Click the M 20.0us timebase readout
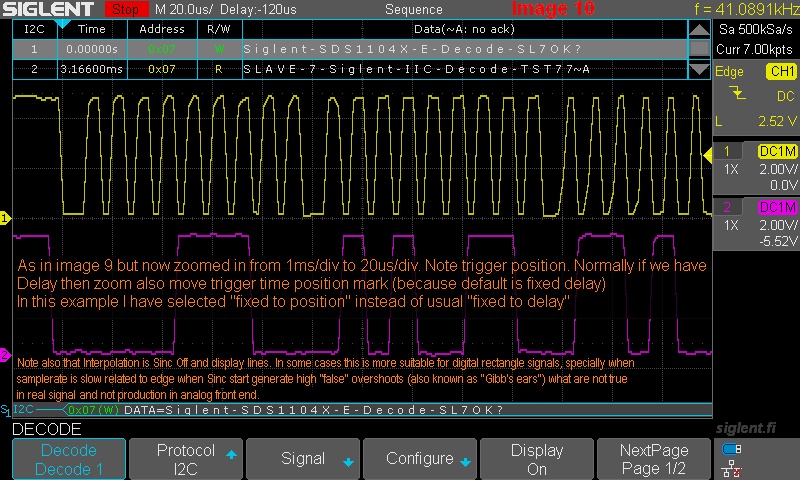 pos(184,9)
